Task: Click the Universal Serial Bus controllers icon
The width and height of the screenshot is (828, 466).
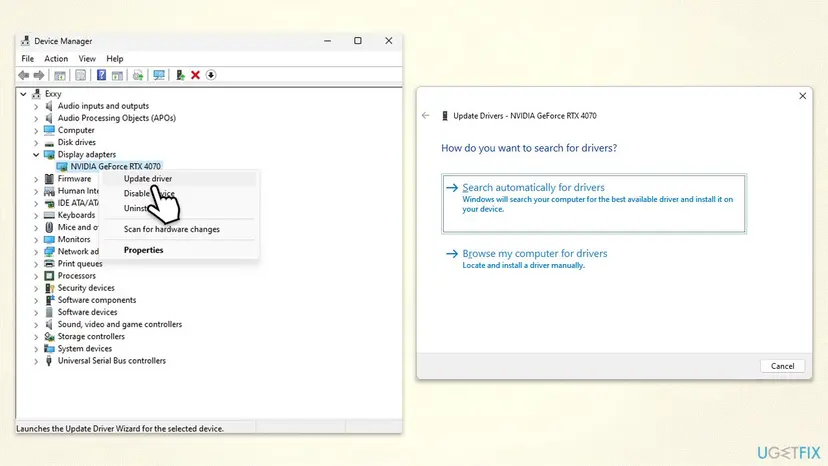Action: pyautogui.click(x=49, y=361)
